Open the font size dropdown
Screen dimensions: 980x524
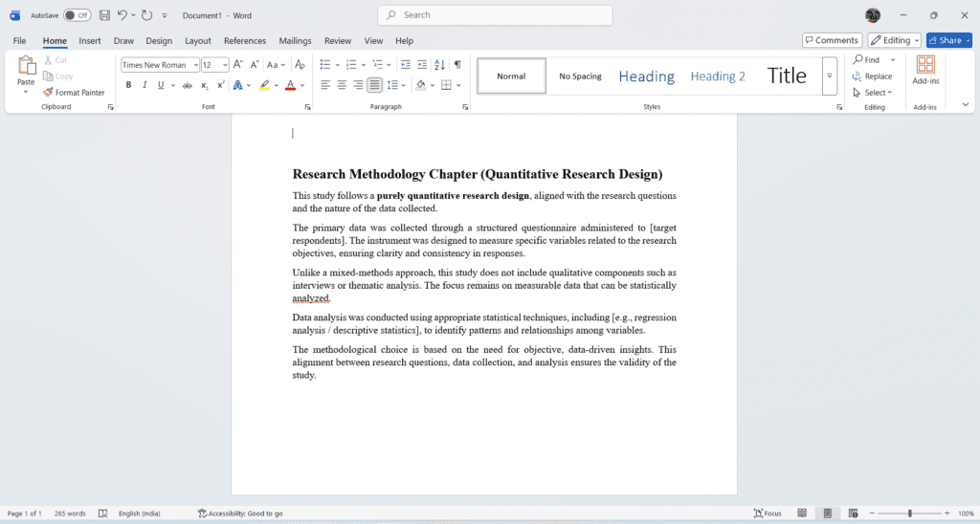click(225, 65)
